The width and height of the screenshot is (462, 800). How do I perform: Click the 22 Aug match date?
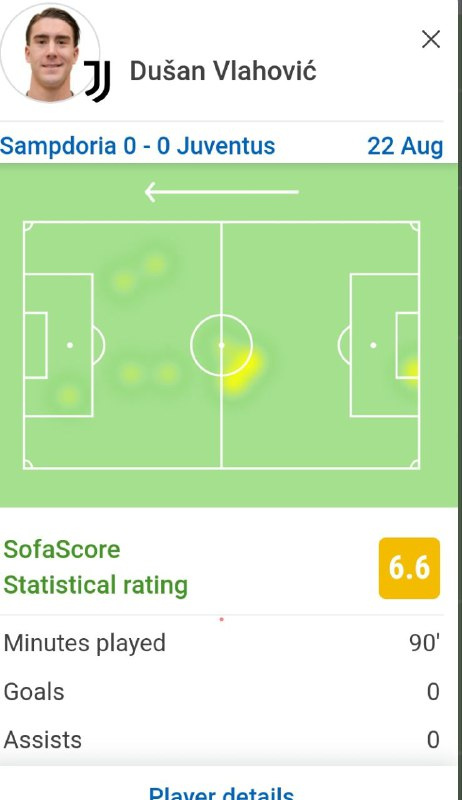pos(405,146)
